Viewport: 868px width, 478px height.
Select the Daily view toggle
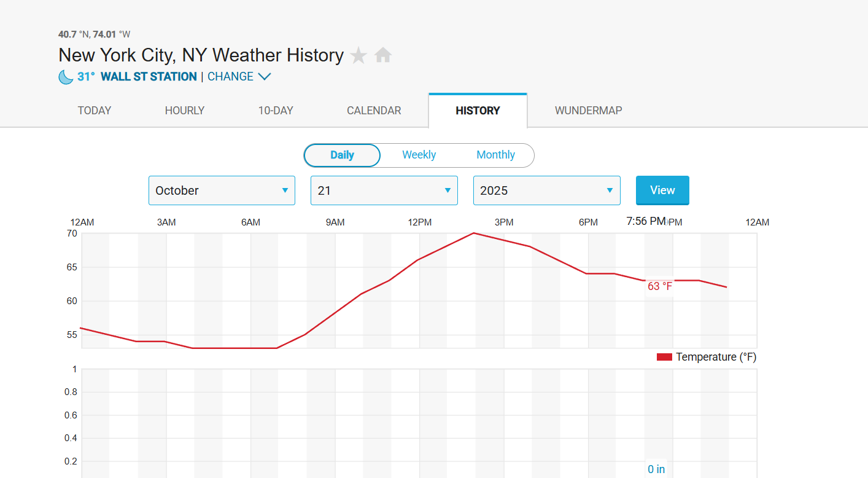tap(342, 155)
